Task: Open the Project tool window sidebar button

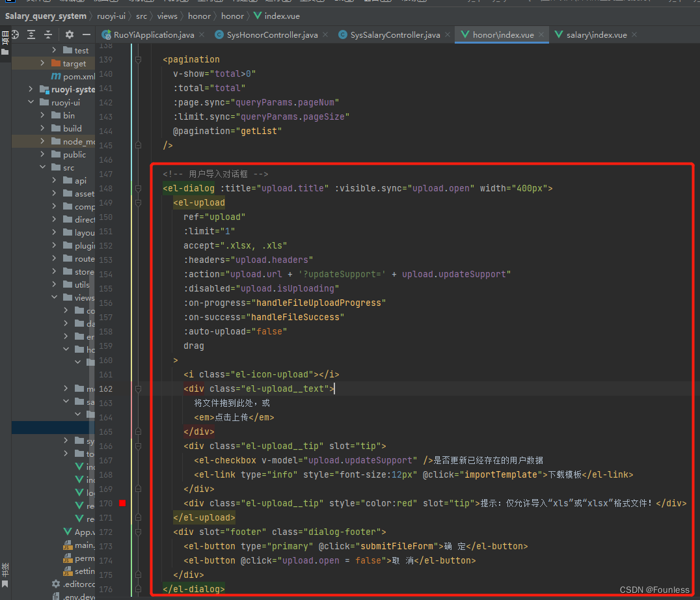Action: click(x=5, y=43)
